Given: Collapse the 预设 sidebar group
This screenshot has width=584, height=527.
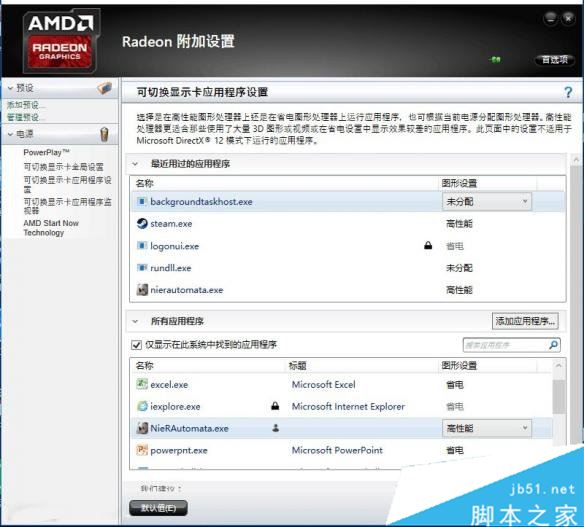Looking at the screenshot, I should (10, 88).
